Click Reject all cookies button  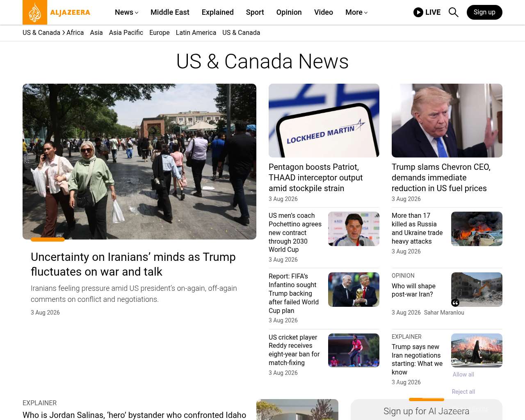(x=463, y=392)
